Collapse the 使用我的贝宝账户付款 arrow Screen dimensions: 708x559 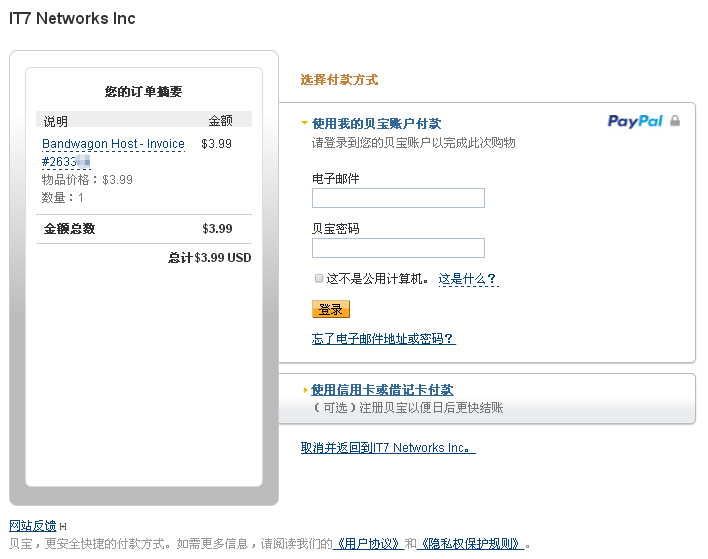304,123
